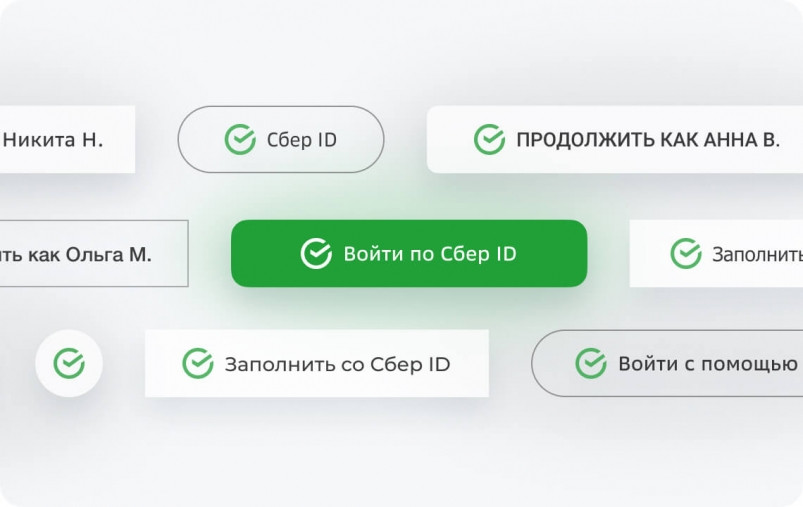The width and height of the screenshot is (803, 507).
Task: Click the Заполнить со Сбер ID text label
Action: [x=337, y=364]
